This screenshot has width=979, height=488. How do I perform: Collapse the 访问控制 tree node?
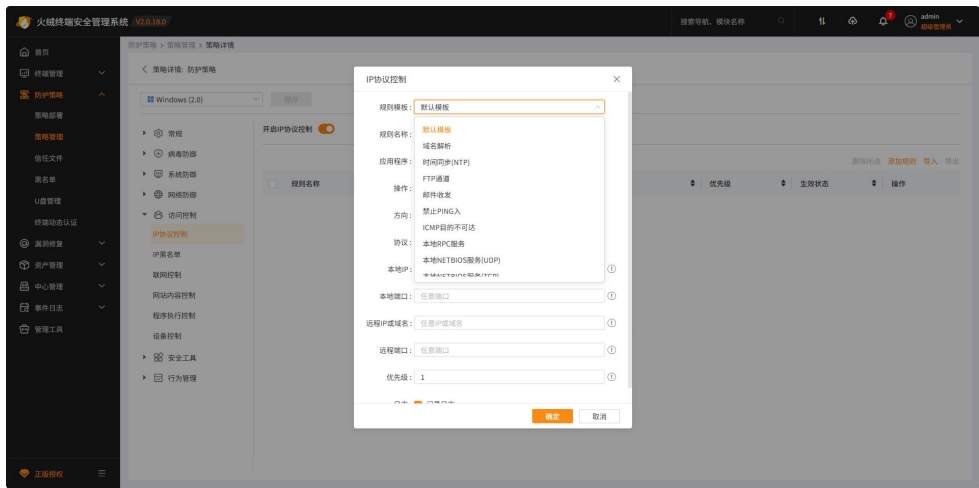tap(145, 215)
